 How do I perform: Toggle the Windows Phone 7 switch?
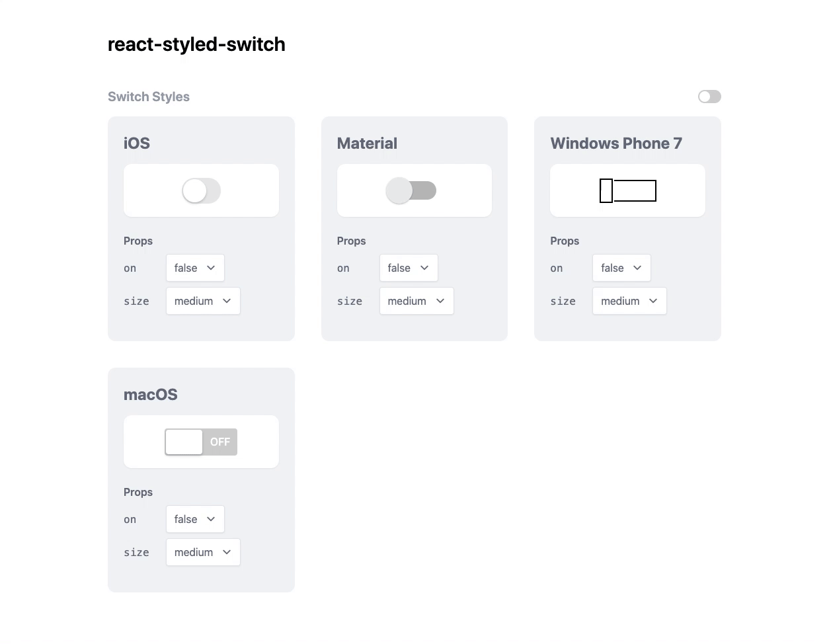(628, 190)
